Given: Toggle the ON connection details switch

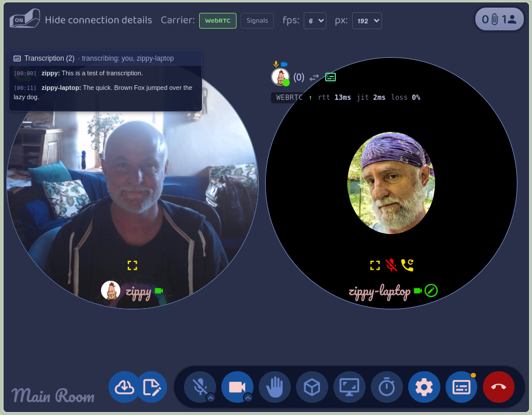Looking at the screenshot, I should (x=25, y=19).
